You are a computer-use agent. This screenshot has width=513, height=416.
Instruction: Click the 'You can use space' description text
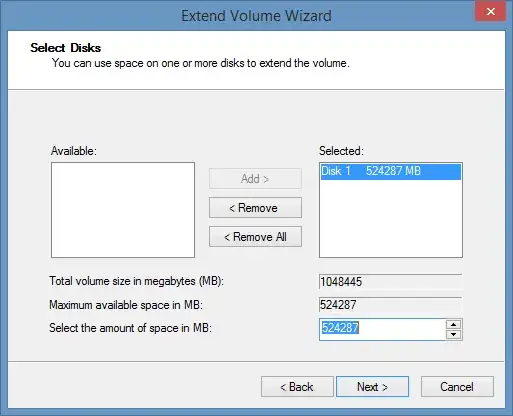click(x=201, y=63)
